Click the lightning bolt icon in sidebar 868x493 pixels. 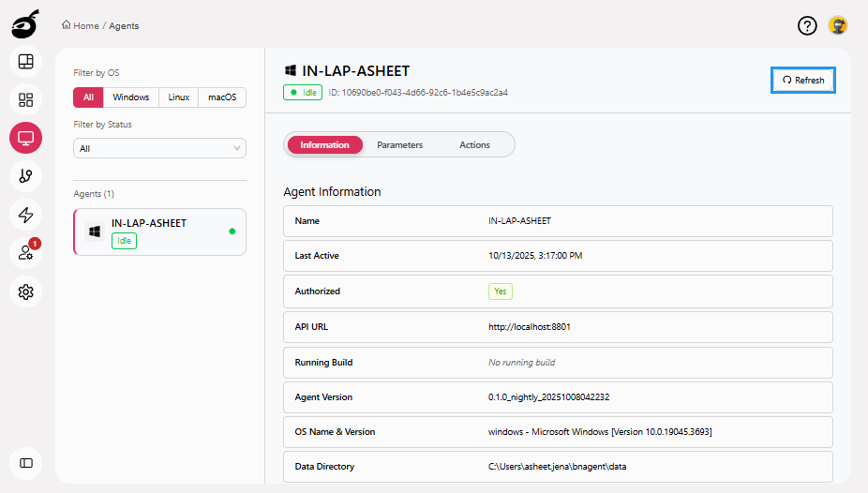pyautogui.click(x=25, y=215)
